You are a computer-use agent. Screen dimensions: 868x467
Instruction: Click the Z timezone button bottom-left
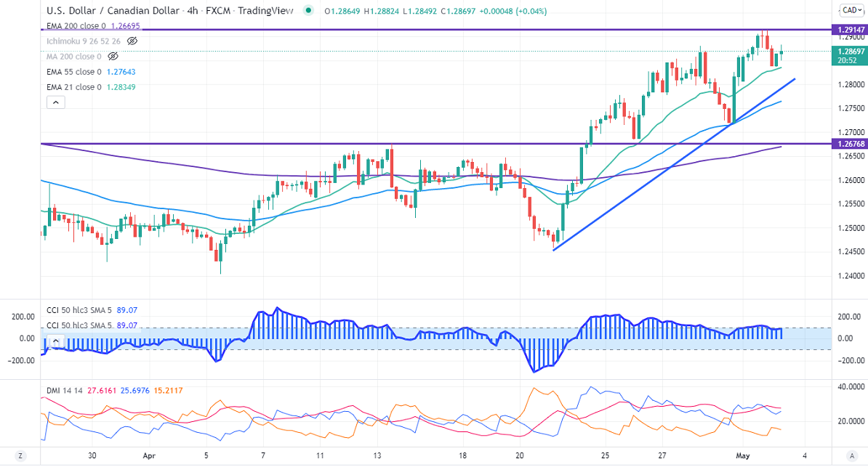[20, 456]
